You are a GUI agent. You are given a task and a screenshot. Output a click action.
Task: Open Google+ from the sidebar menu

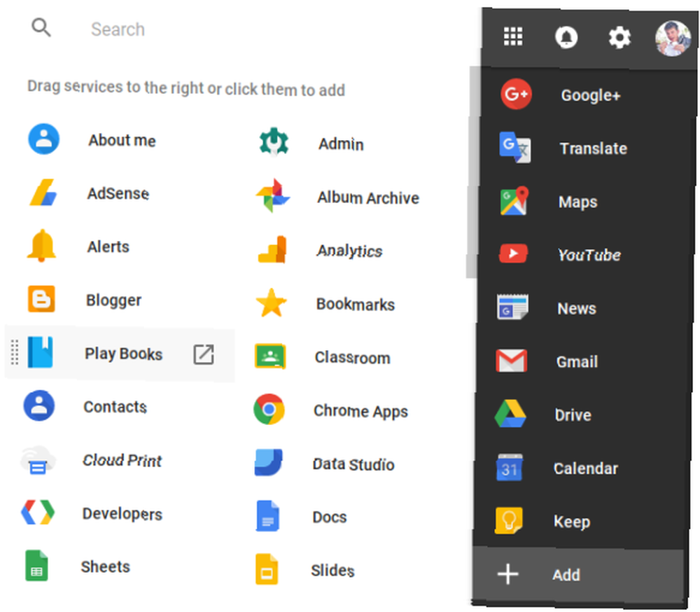pos(589,95)
